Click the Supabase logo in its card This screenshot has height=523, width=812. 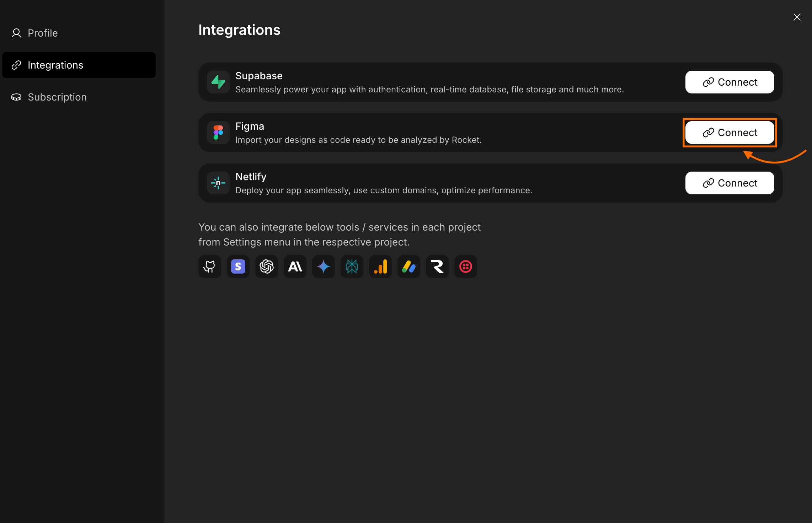coord(218,82)
